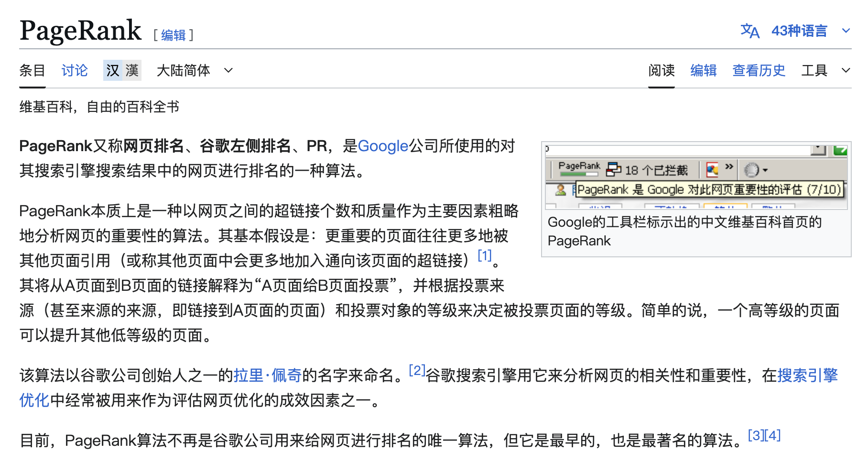Open citation reference [2]

pos(417,370)
